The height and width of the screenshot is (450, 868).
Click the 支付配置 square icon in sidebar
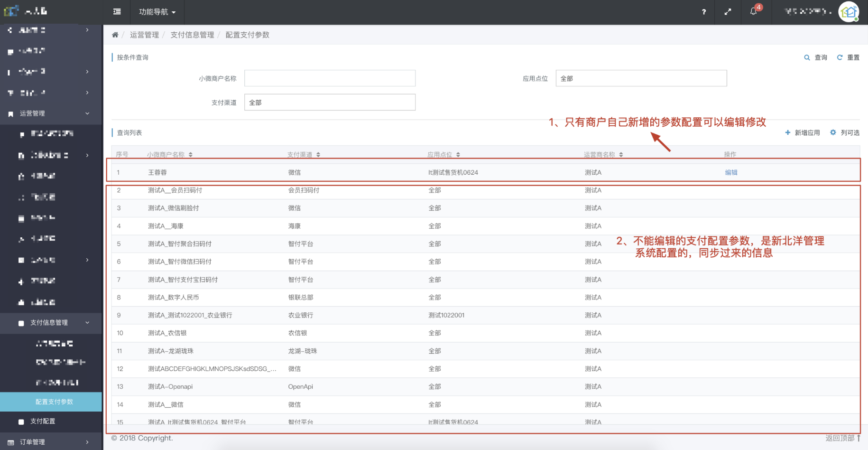click(x=21, y=422)
